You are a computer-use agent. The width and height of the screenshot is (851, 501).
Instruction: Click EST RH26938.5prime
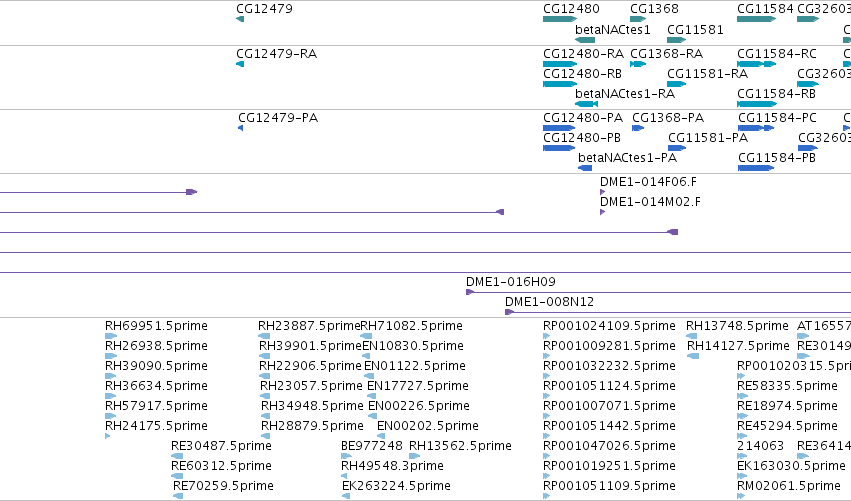(x=156, y=346)
